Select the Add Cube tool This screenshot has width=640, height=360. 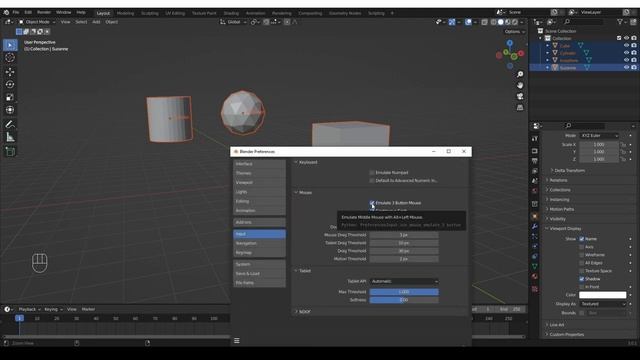point(10,151)
